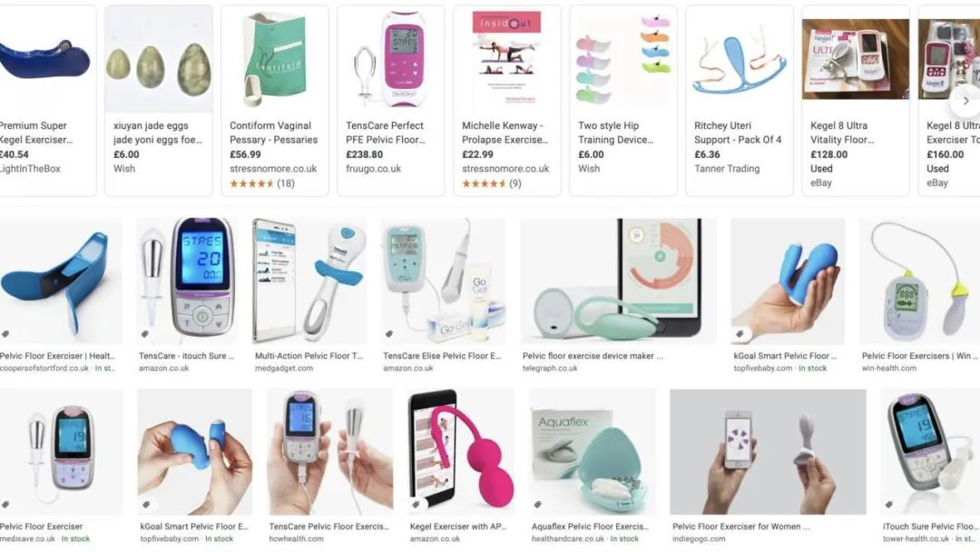Click the amazon.co.uk link under Kegel Exerciser
Image resolution: width=980 pixels, height=552 pixels.
click(435, 539)
